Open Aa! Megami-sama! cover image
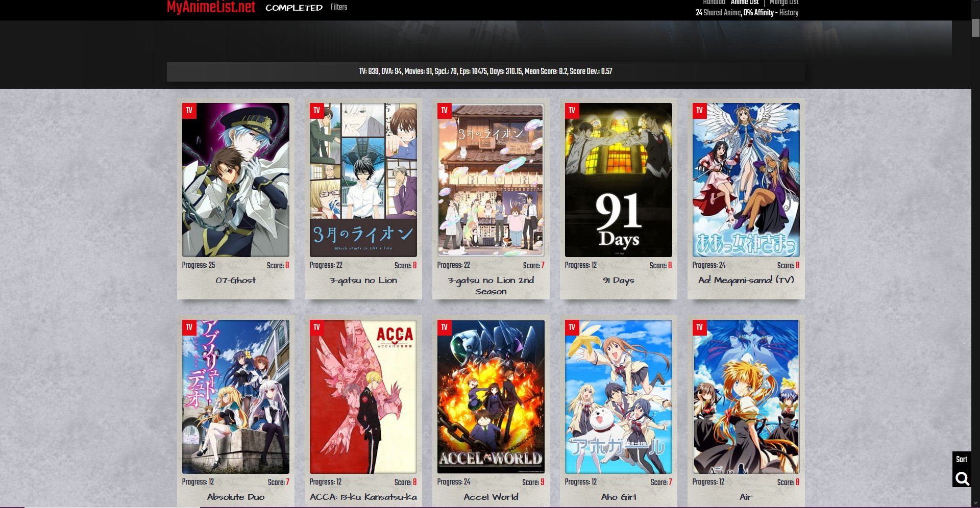Image resolution: width=980 pixels, height=508 pixels. tap(746, 180)
